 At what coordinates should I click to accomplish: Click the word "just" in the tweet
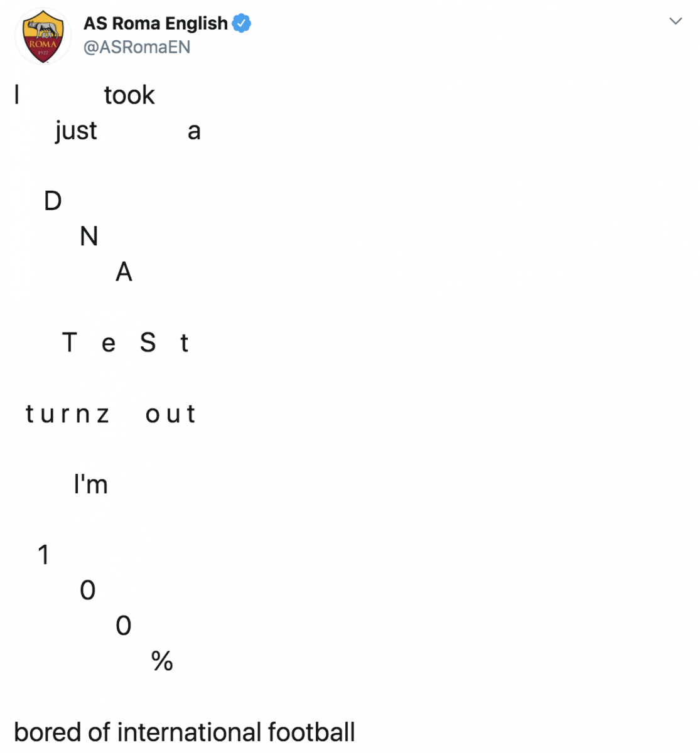76,132
